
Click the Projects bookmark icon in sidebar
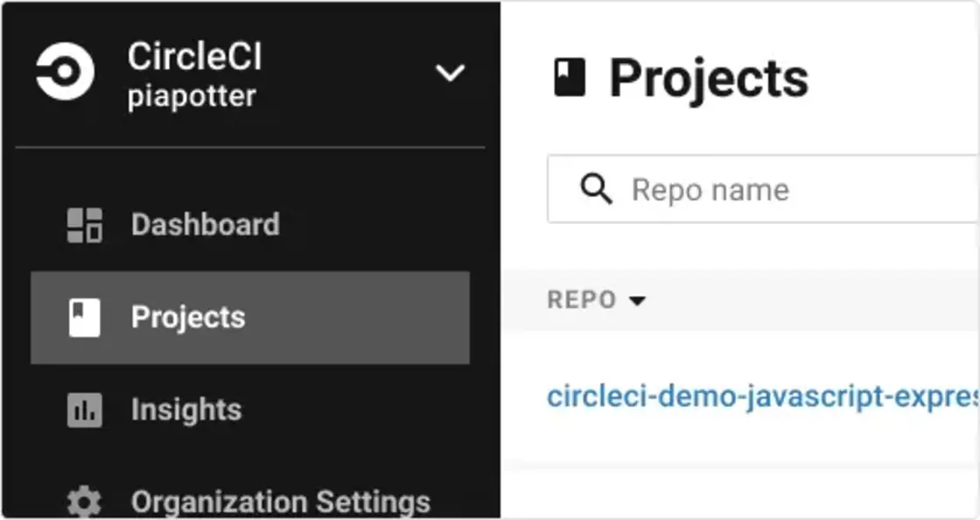pyautogui.click(x=85, y=318)
